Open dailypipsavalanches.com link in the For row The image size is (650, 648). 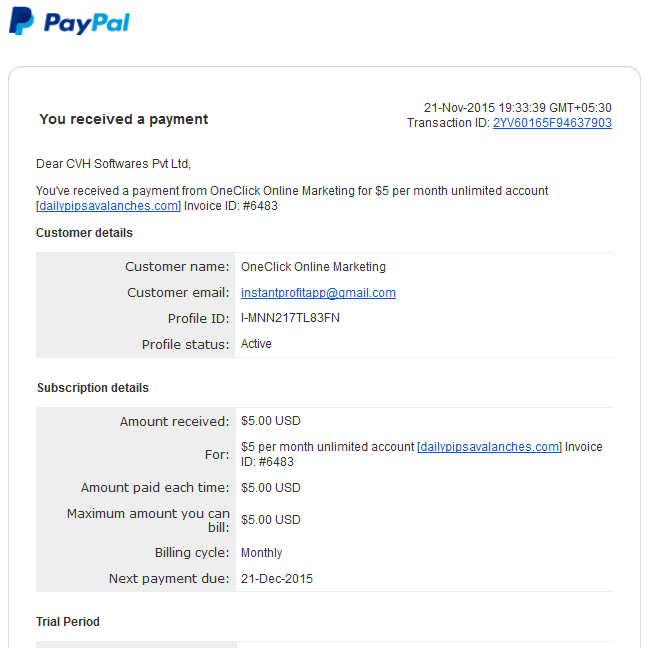pos(489,447)
